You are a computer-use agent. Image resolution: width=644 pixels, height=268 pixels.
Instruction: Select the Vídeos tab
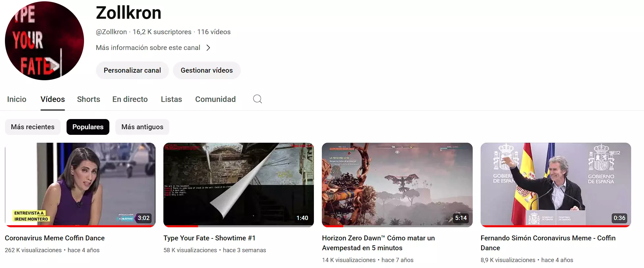click(x=53, y=99)
